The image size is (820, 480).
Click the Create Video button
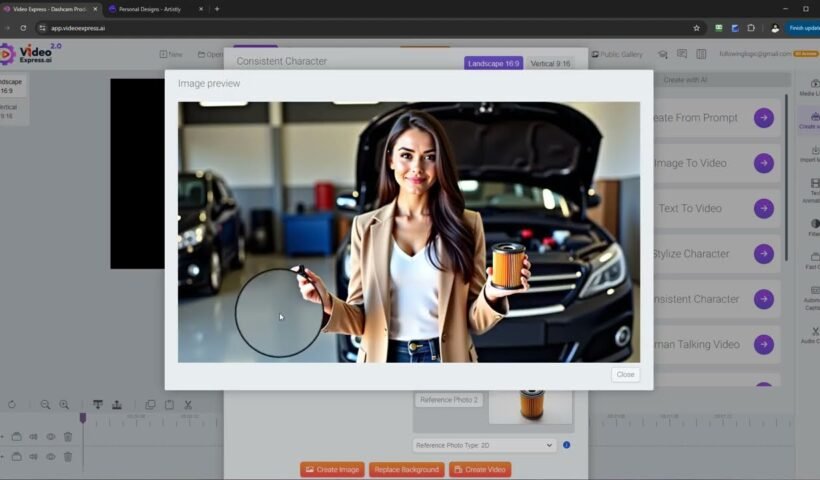[480, 470]
